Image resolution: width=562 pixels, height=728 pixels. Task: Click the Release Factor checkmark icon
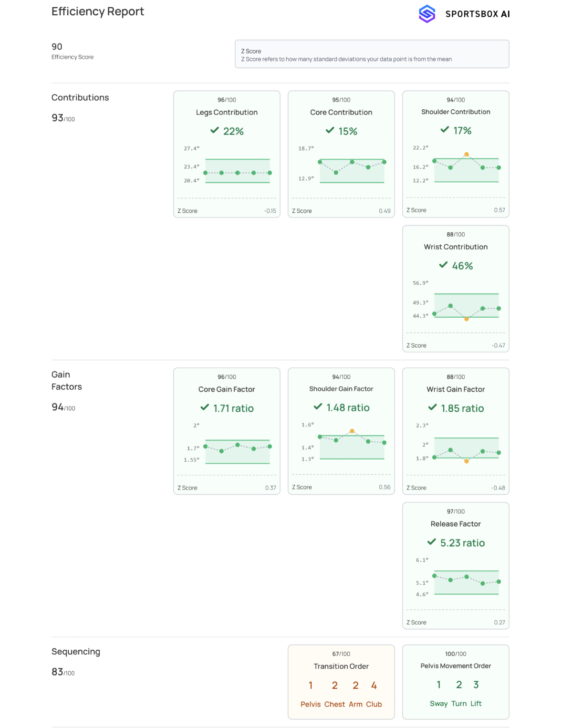pos(431,542)
